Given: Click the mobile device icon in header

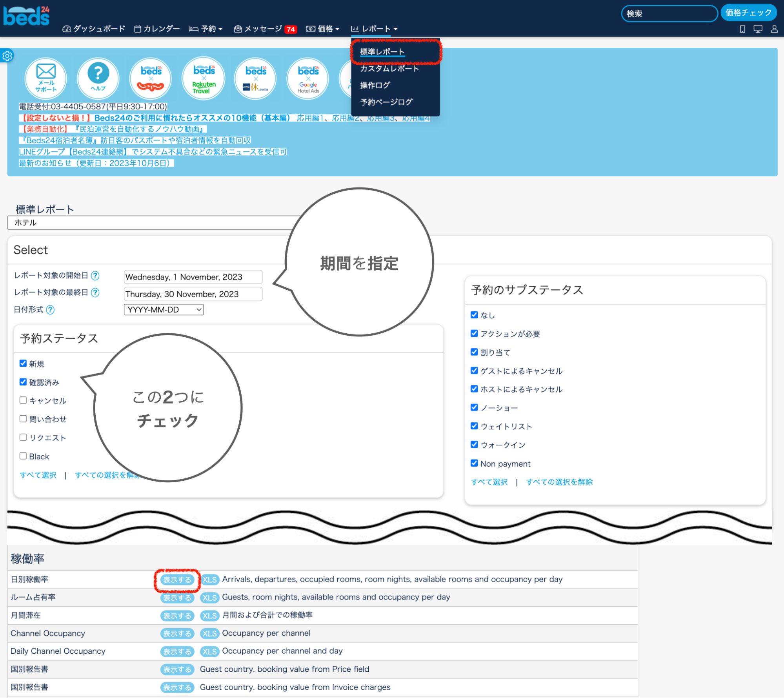Looking at the screenshot, I should [742, 29].
